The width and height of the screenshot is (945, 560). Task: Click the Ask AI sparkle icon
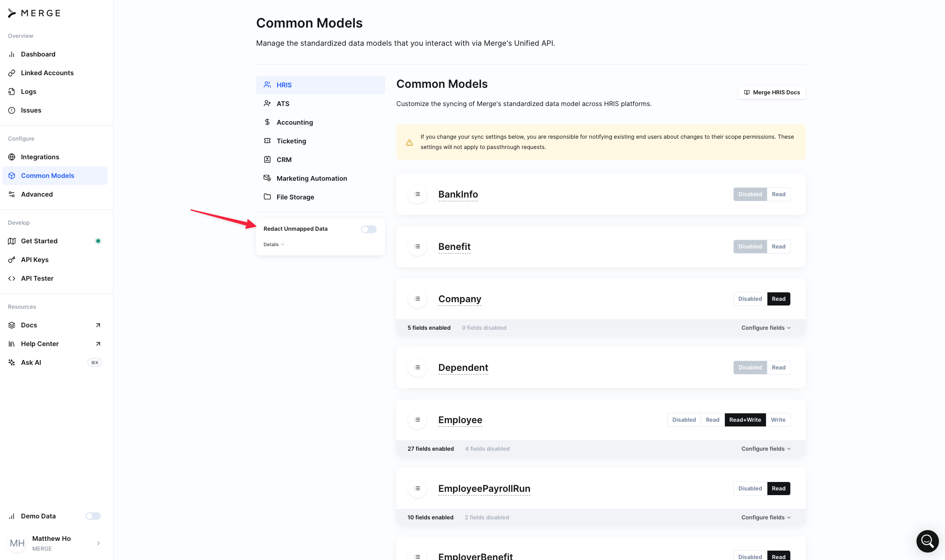(x=12, y=362)
